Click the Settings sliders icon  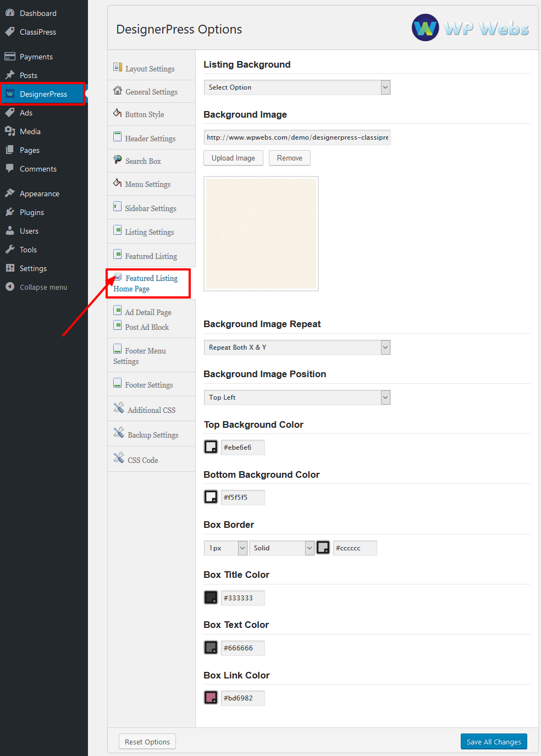coord(10,268)
